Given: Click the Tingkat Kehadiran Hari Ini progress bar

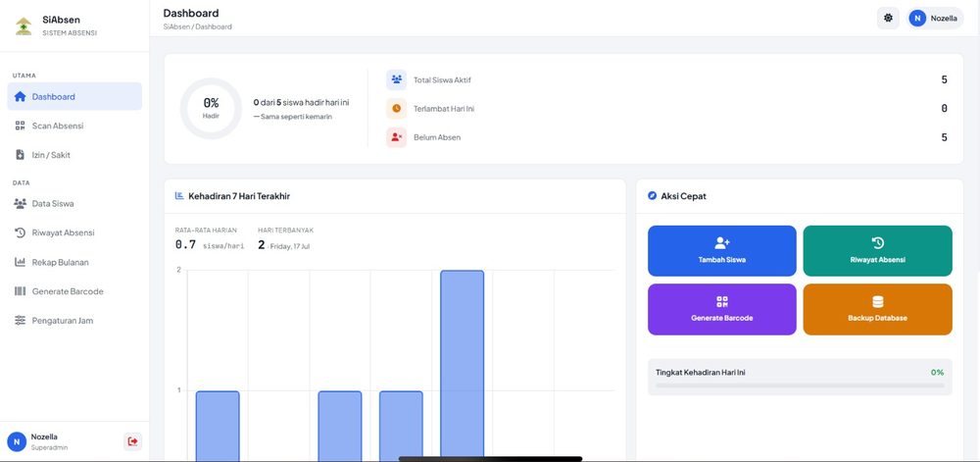Looking at the screenshot, I should click(800, 385).
